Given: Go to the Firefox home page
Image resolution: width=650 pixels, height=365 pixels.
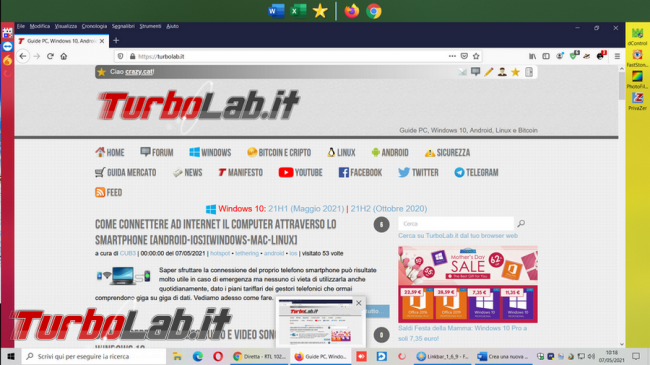Looking at the screenshot, I should (63, 56).
